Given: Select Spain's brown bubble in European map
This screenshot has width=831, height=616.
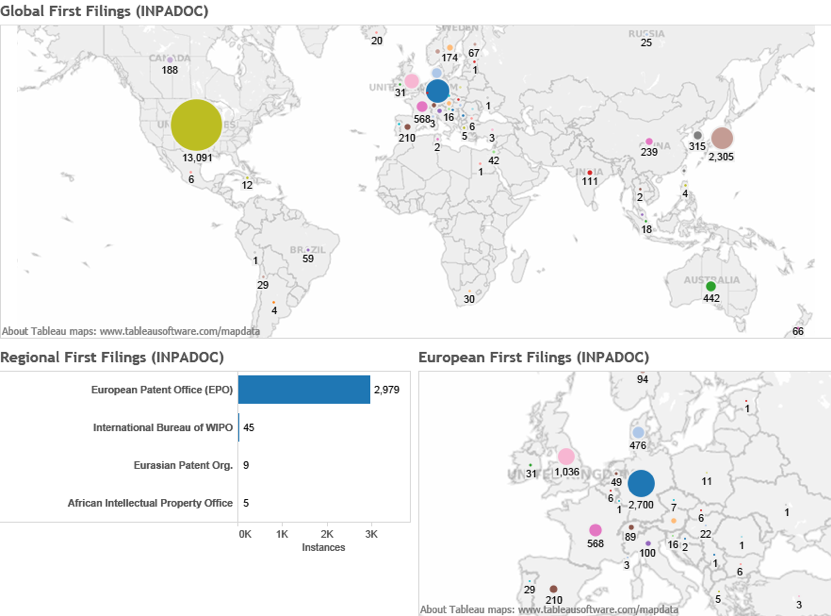Looking at the screenshot, I should (x=553, y=589).
